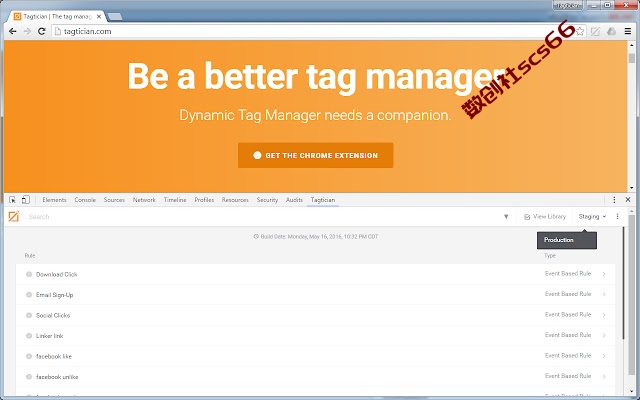Switch to the Timeline tab
Viewport: 640px width, 400px height.
175,200
